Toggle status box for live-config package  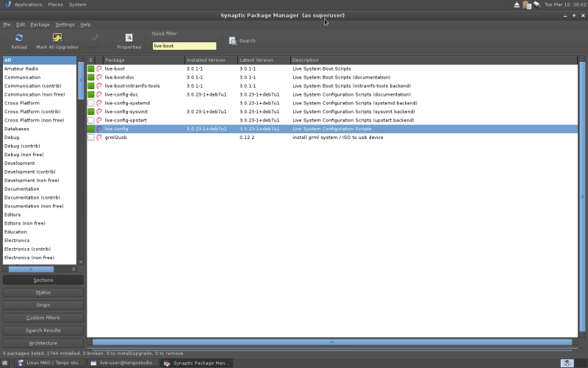[x=90, y=129]
